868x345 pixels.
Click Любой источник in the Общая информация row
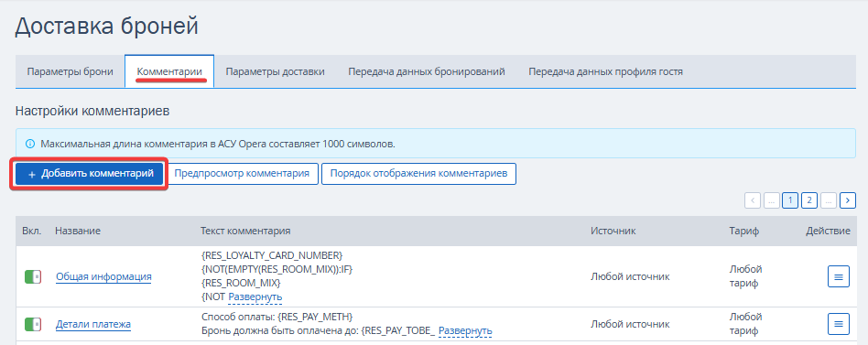pyautogui.click(x=631, y=276)
